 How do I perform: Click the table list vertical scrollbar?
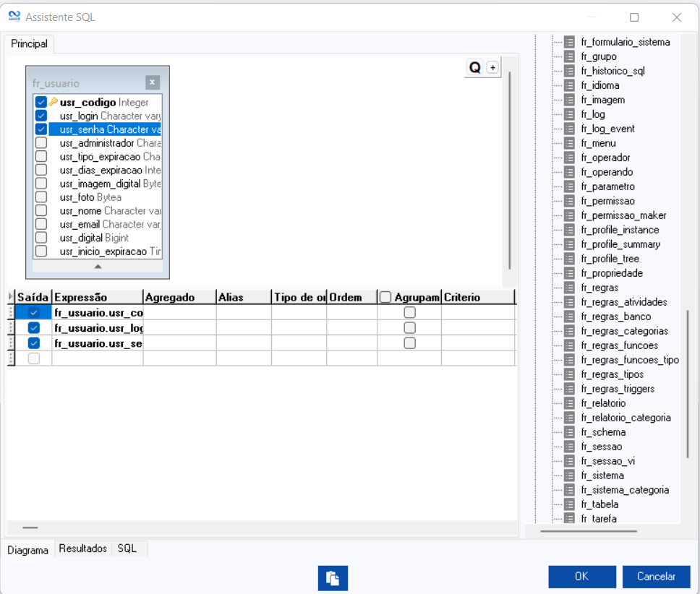(x=688, y=383)
